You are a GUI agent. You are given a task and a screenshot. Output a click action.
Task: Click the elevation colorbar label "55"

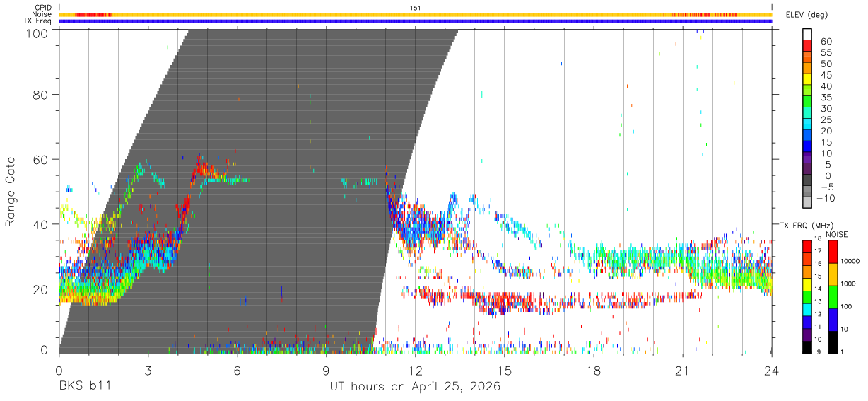tap(826, 52)
